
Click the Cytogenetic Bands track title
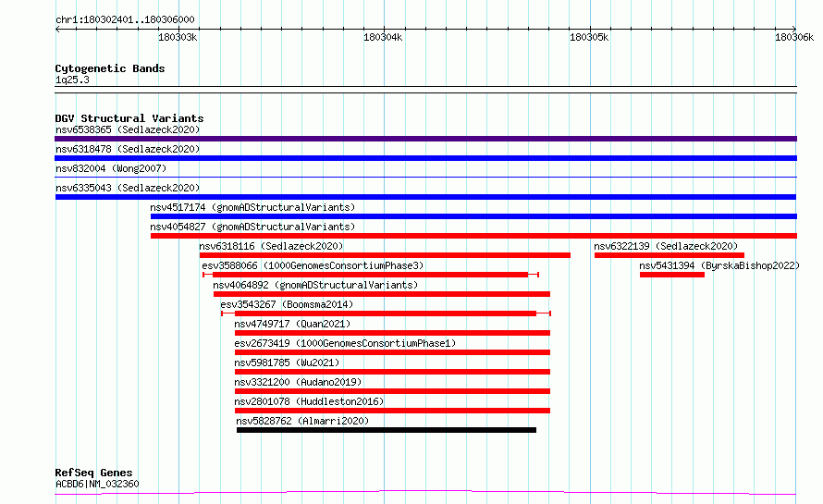pyautogui.click(x=110, y=68)
